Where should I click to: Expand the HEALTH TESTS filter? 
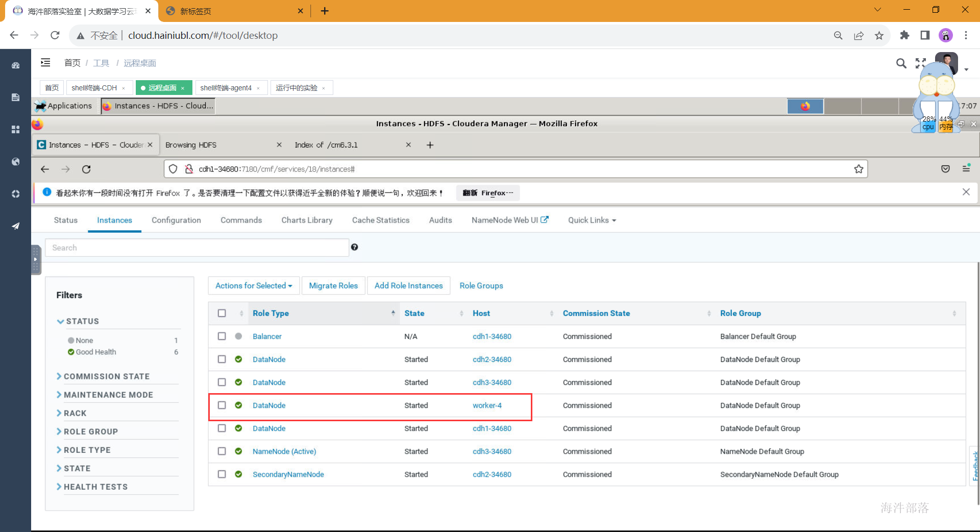point(93,487)
